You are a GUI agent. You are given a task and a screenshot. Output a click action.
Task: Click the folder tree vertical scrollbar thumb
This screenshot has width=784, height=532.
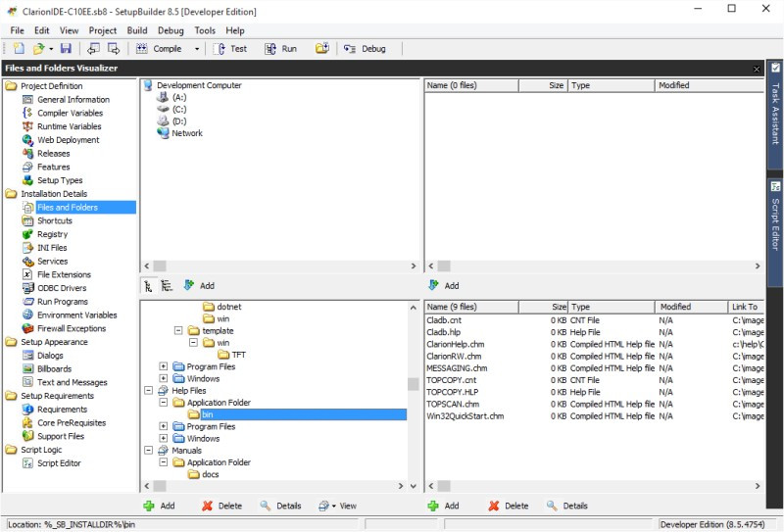click(x=413, y=384)
